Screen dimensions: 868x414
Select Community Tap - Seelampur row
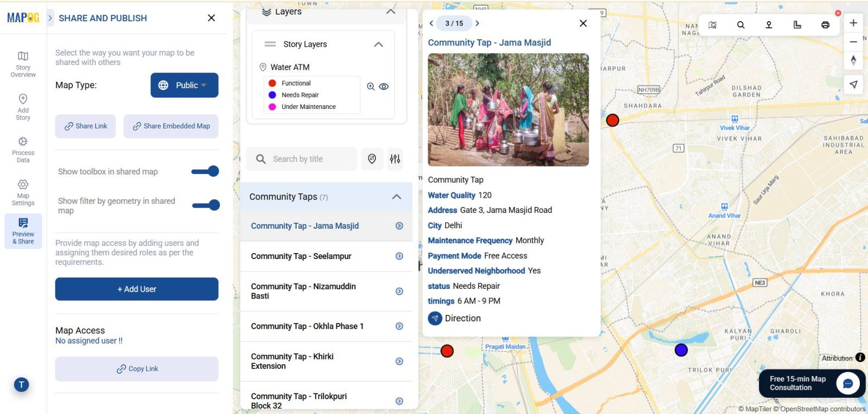[x=326, y=256]
